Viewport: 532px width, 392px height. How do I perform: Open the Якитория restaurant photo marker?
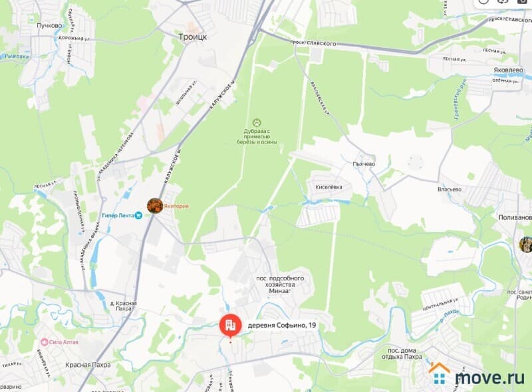click(x=155, y=206)
